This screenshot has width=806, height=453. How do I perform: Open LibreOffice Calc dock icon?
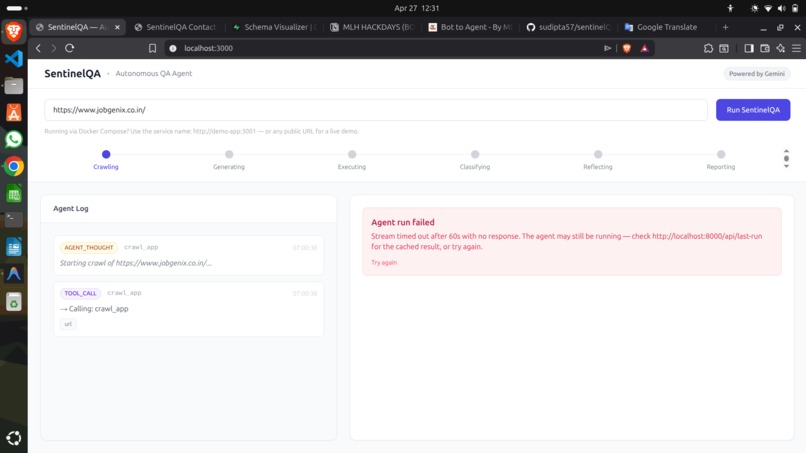tap(14, 194)
